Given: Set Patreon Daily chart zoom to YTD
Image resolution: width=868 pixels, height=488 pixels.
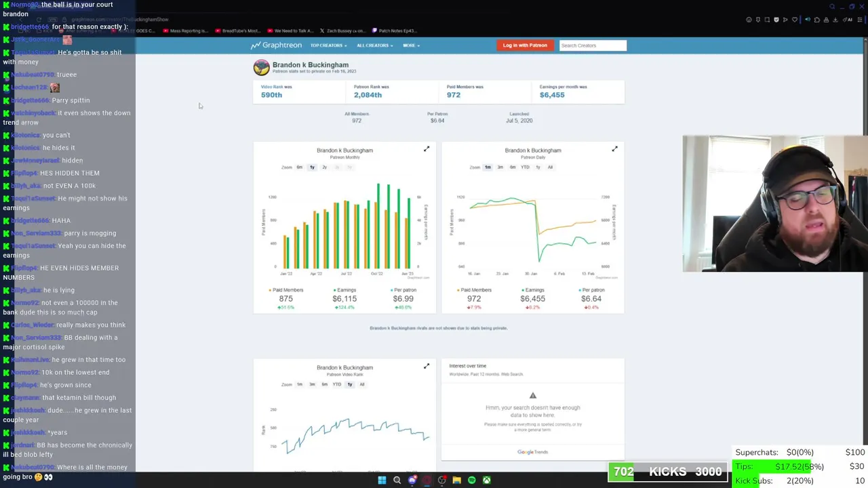Looking at the screenshot, I should coord(525,167).
